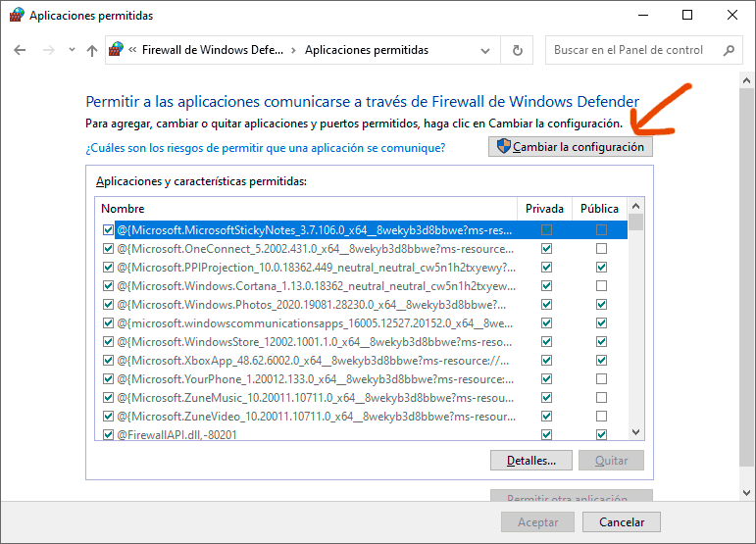Go up one level arrow
Image resolution: width=756 pixels, height=544 pixels.
(91, 50)
